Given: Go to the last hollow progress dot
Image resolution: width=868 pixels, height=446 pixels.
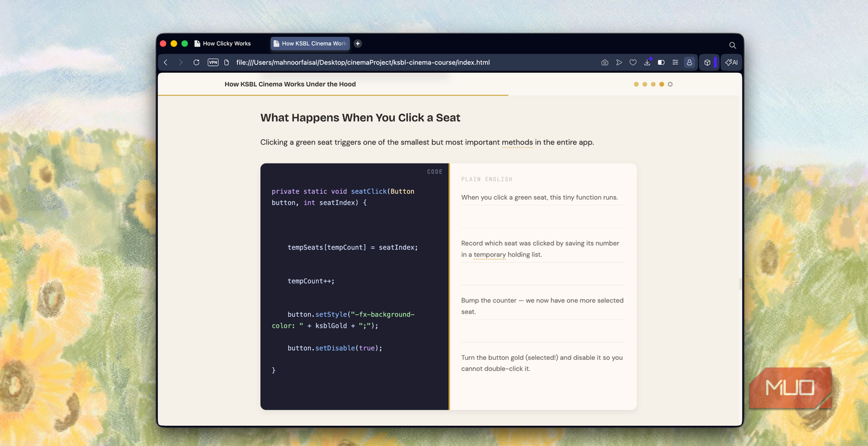Looking at the screenshot, I should [x=670, y=84].
